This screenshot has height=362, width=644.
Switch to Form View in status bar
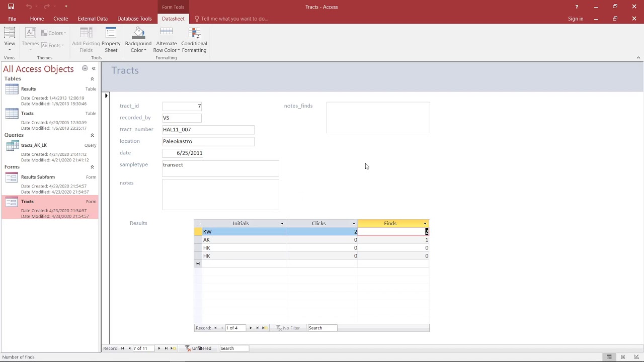coord(609,357)
